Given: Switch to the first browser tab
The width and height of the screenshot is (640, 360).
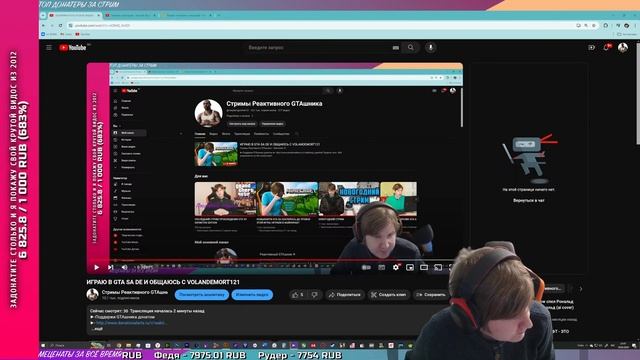Looking at the screenshot, I should [74, 15].
